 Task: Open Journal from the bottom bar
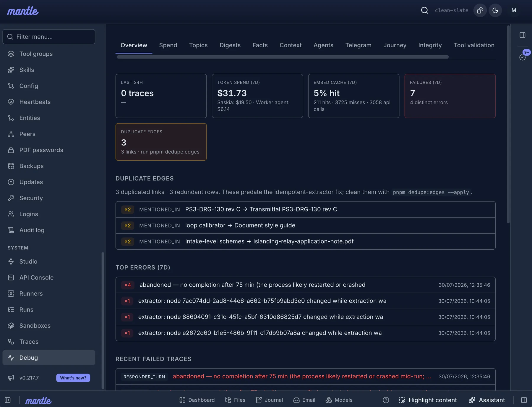pos(269,400)
